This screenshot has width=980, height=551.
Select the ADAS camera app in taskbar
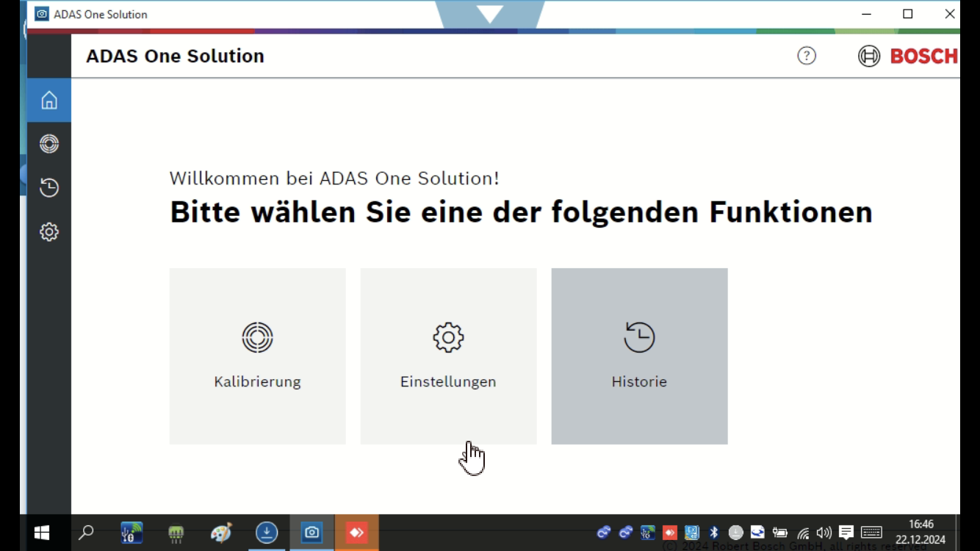(x=312, y=533)
